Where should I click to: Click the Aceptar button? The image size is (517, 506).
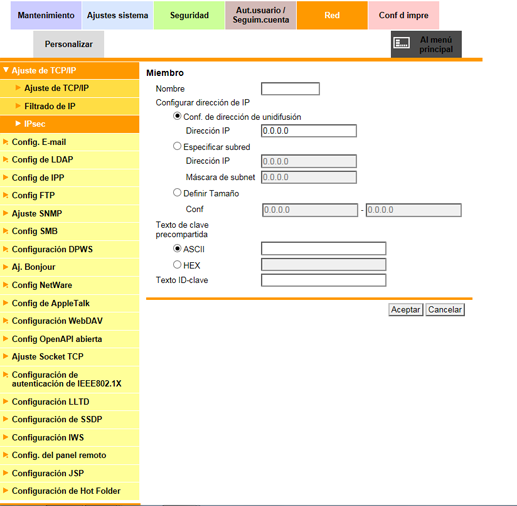click(406, 310)
